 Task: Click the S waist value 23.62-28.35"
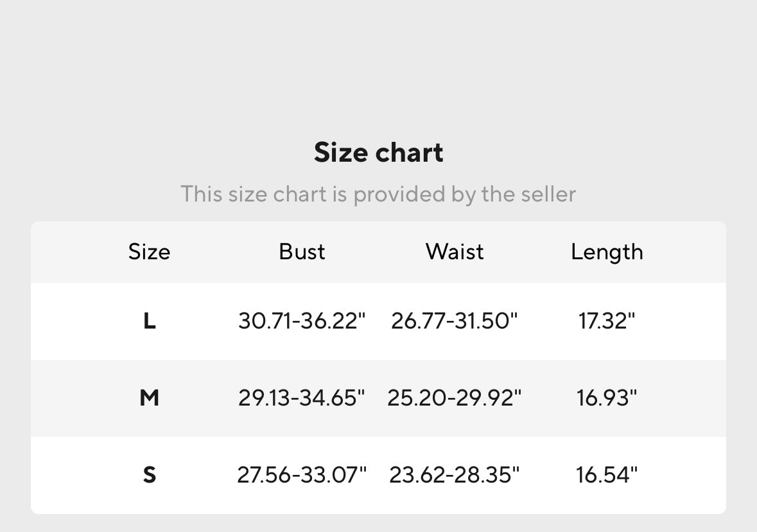[455, 475]
